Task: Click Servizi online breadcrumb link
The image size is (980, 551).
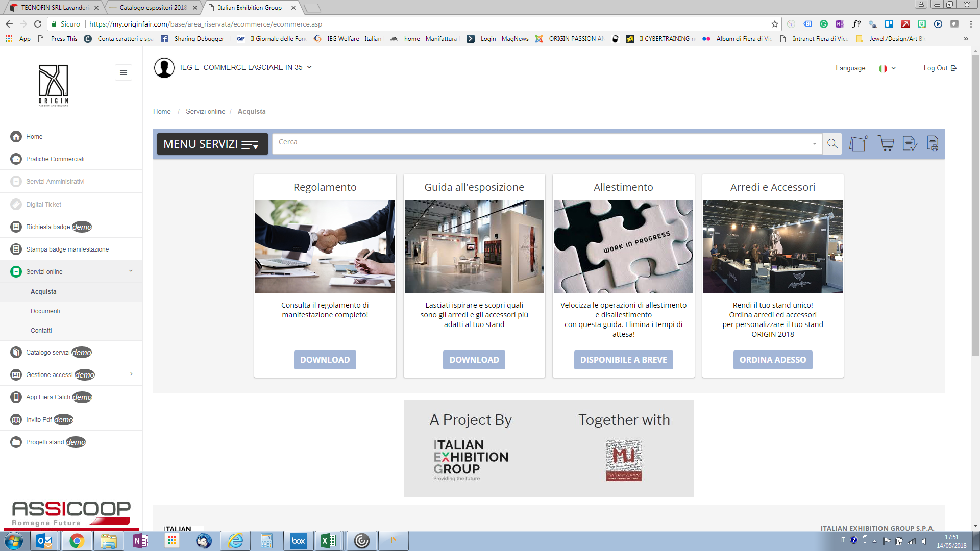Action: (205, 111)
